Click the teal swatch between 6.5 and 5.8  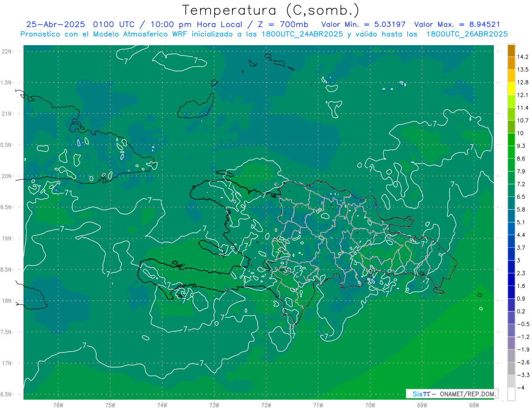pyautogui.click(x=511, y=203)
